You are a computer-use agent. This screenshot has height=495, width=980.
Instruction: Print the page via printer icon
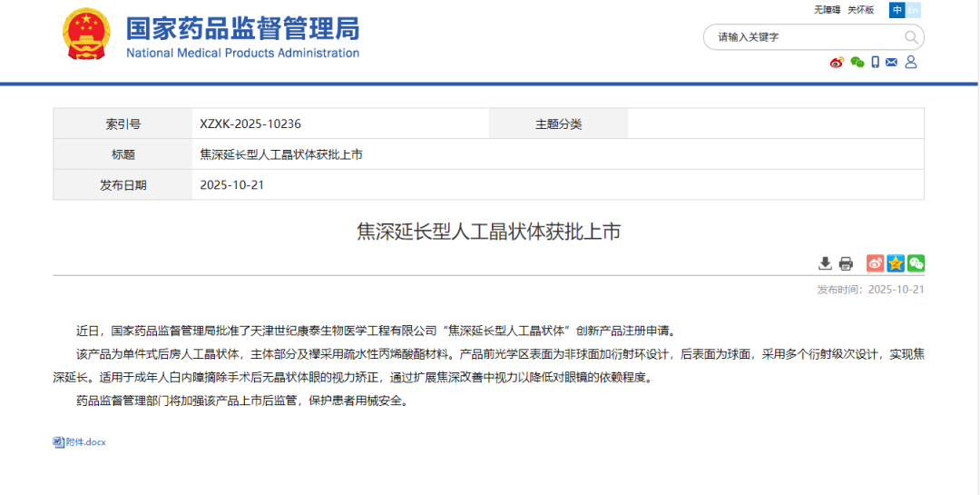[x=846, y=263]
